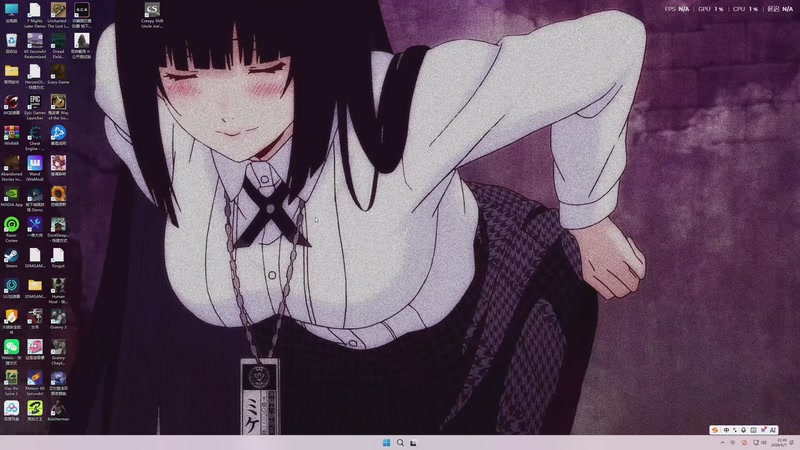Select the Scary Game desktop icon
Viewport: 800px width, 450px height.
tap(58, 74)
